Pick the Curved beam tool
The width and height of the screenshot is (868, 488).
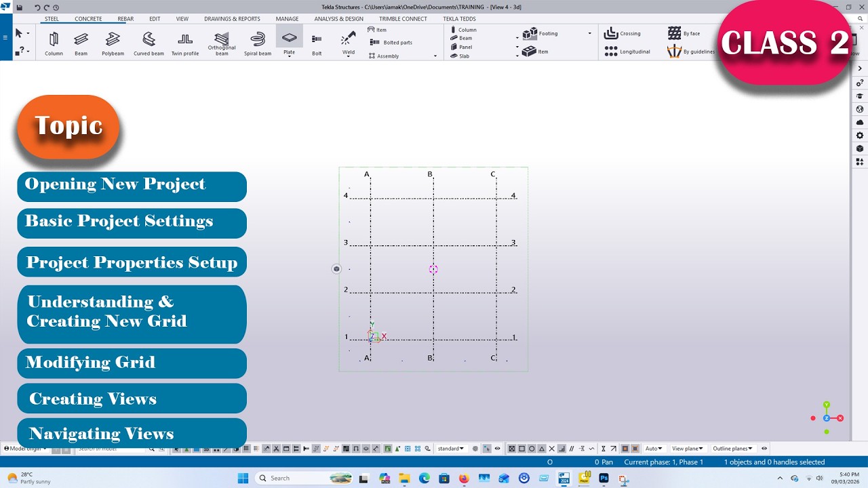tap(149, 43)
